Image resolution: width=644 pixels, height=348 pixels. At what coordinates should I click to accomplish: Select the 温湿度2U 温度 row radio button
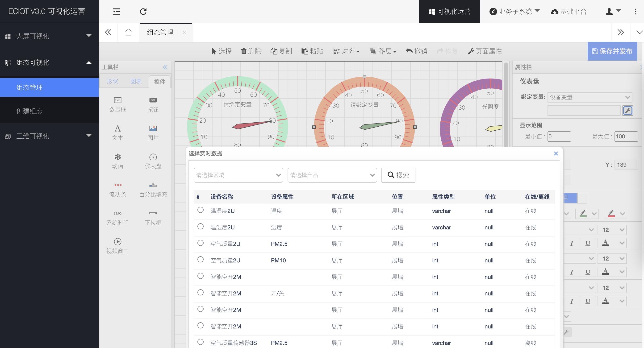[200, 210]
